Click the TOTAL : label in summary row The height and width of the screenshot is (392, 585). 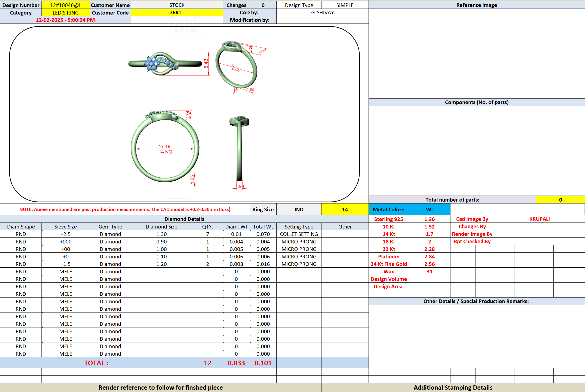pos(96,363)
